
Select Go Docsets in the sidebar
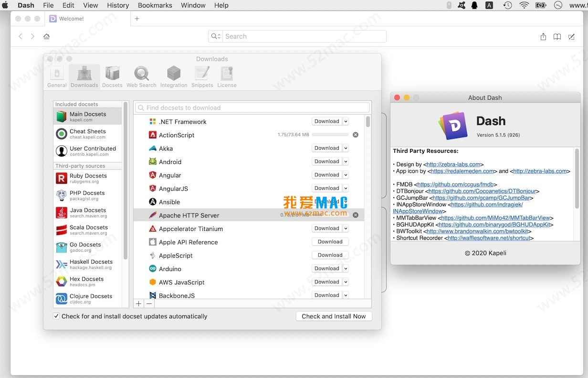coord(88,247)
